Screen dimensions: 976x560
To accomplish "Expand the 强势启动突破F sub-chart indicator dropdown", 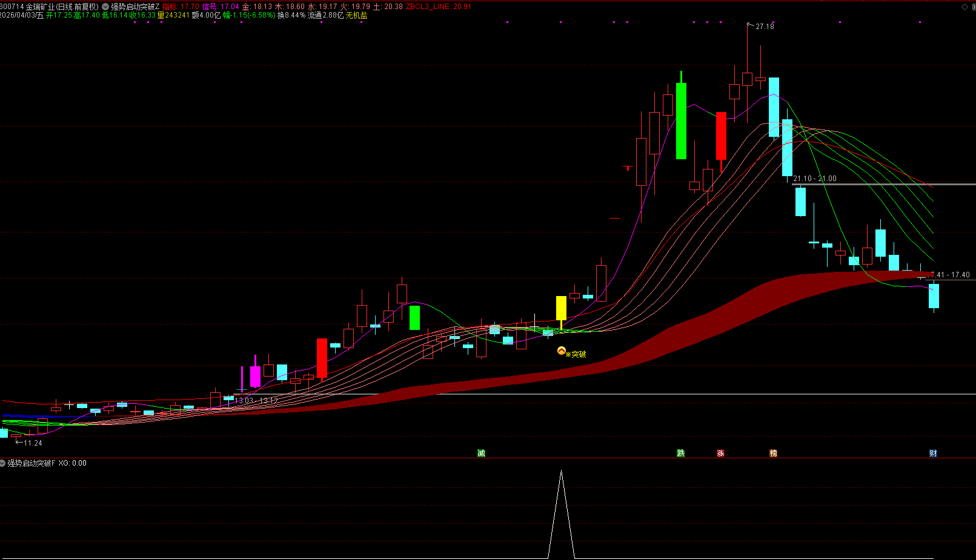I will (x=3, y=463).
